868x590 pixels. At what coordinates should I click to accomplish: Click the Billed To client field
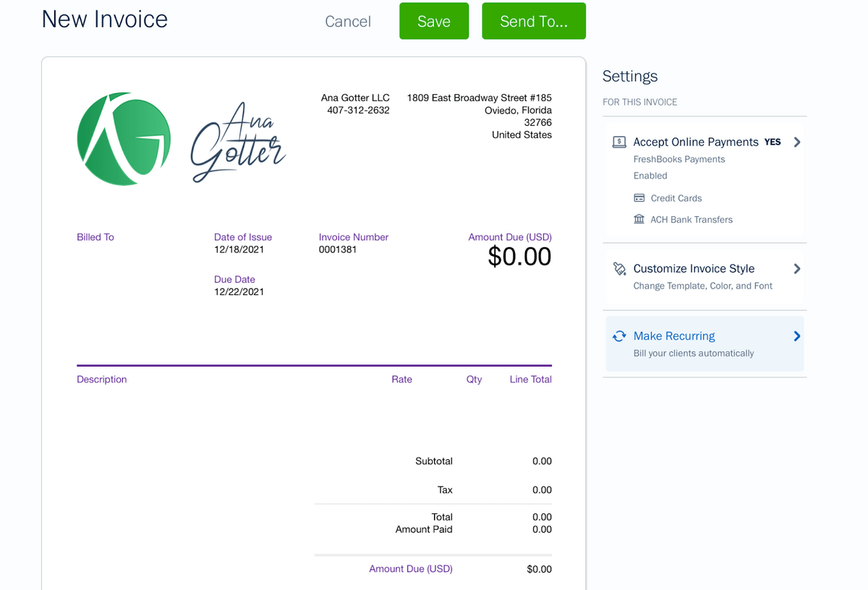coord(95,237)
